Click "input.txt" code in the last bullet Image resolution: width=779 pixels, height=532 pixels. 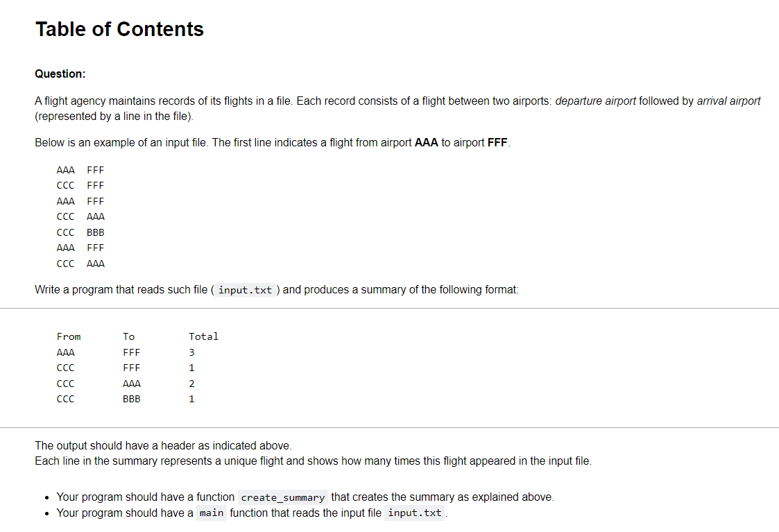pyautogui.click(x=414, y=513)
